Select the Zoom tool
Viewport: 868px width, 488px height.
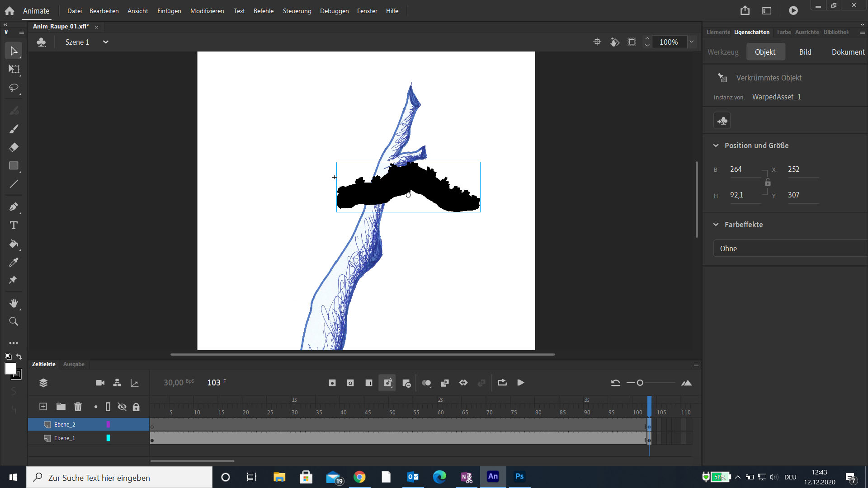(14, 321)
